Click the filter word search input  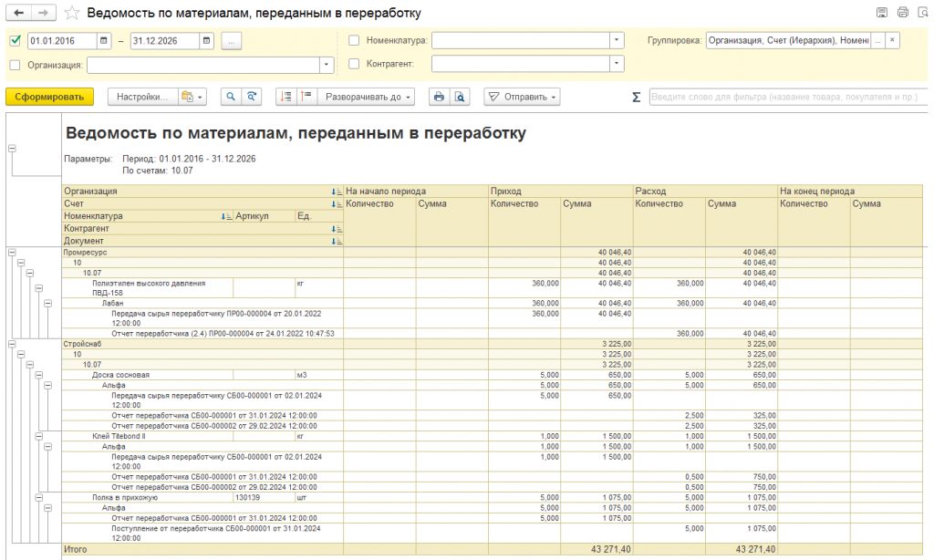(x=787, y=97)
